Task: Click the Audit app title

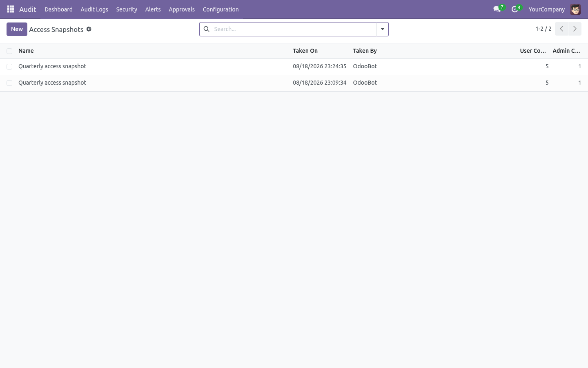Action: pos(28,9)
